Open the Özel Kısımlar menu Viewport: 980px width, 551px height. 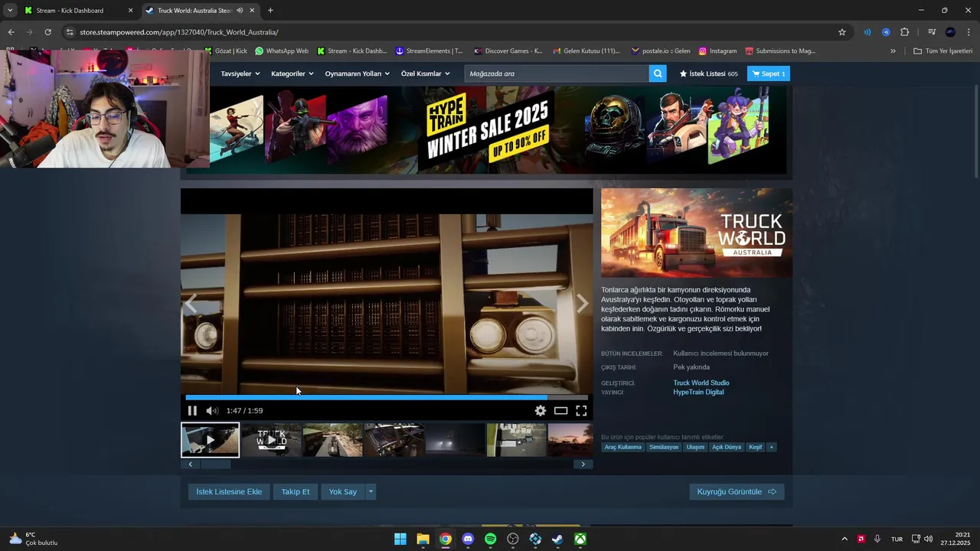point(426,73)
